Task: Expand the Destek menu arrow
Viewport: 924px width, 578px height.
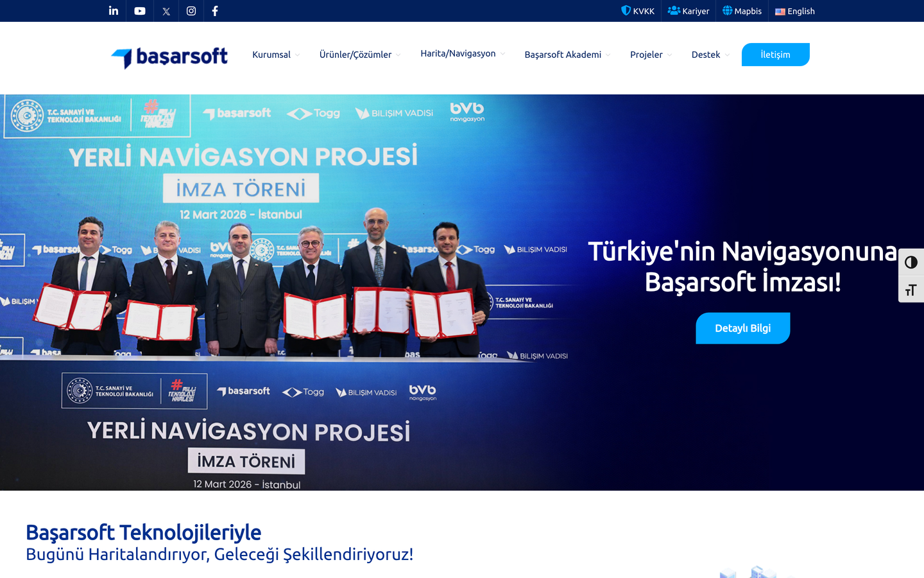Action: 728,55
